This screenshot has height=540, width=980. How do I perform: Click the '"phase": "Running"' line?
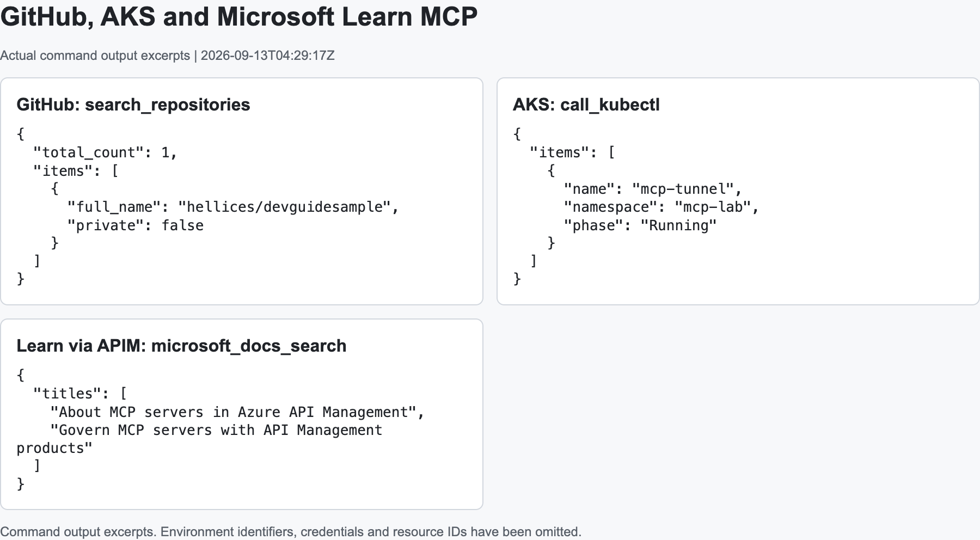[640, 225]
